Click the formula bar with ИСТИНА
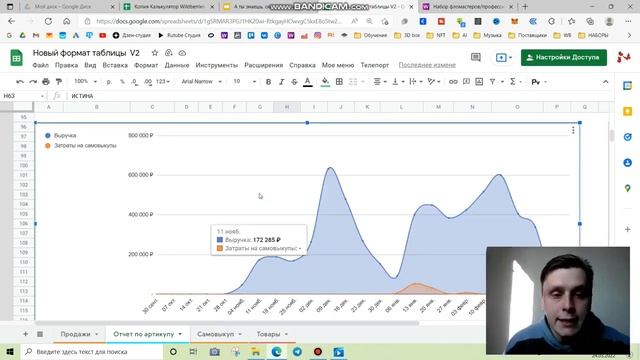 coord(339,96)
